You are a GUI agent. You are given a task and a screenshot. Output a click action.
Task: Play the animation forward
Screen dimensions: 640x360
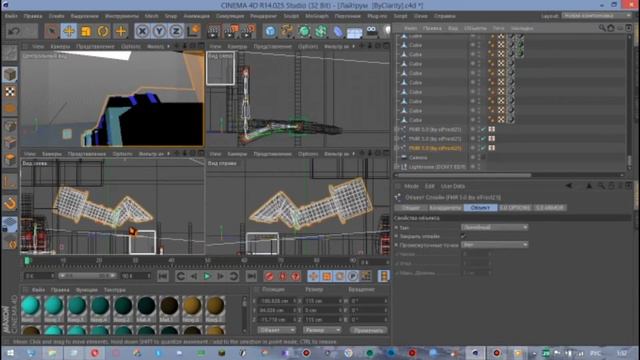pyautogui.click(x=207, y=276)
